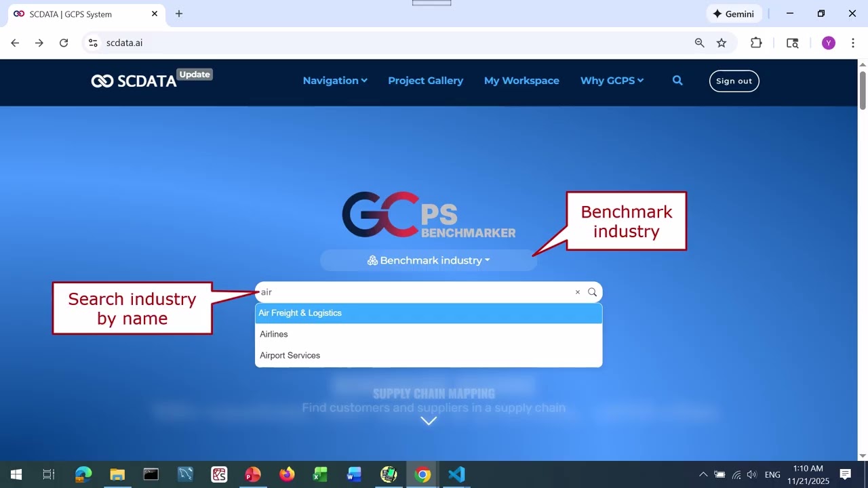868x488 pixels.
Task: Select Airport Services suggestion
Action: click(x=429, y=355)
